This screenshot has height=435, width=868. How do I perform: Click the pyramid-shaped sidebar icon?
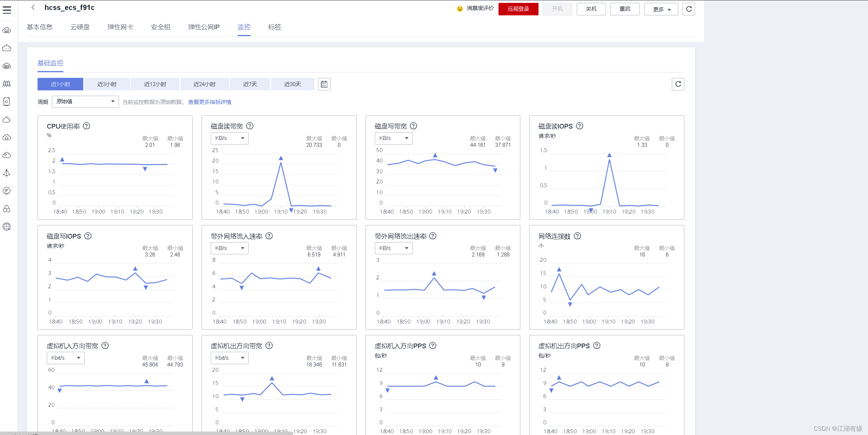point(7,173)
